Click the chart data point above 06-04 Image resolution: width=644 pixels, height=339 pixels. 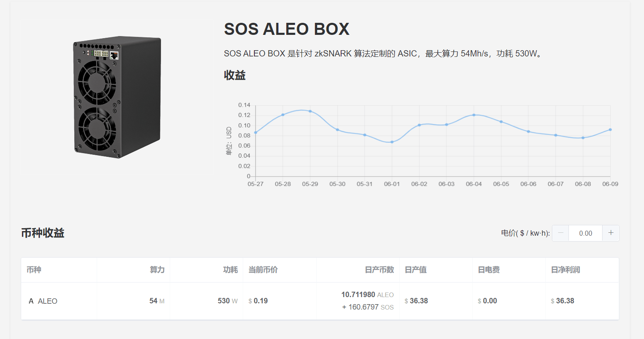474,115
